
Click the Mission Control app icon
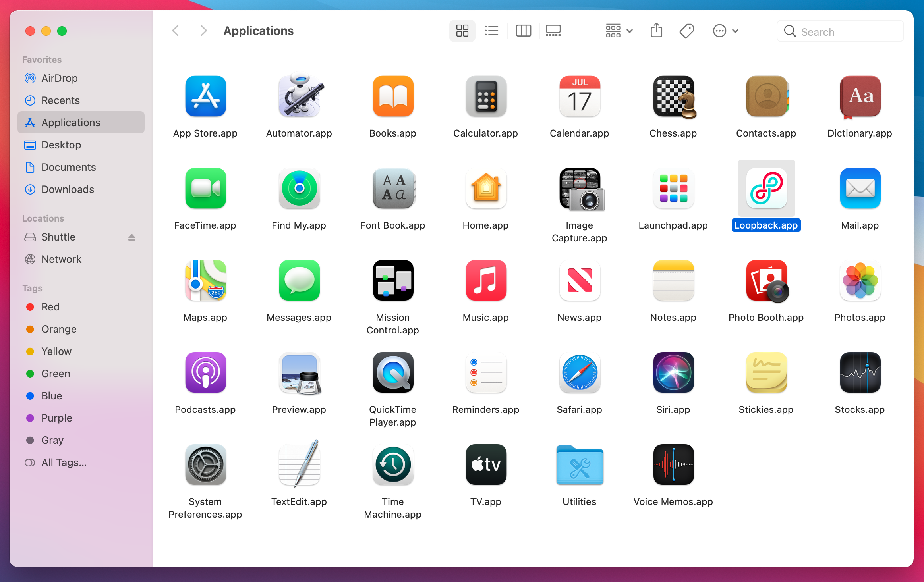(393, 280)
